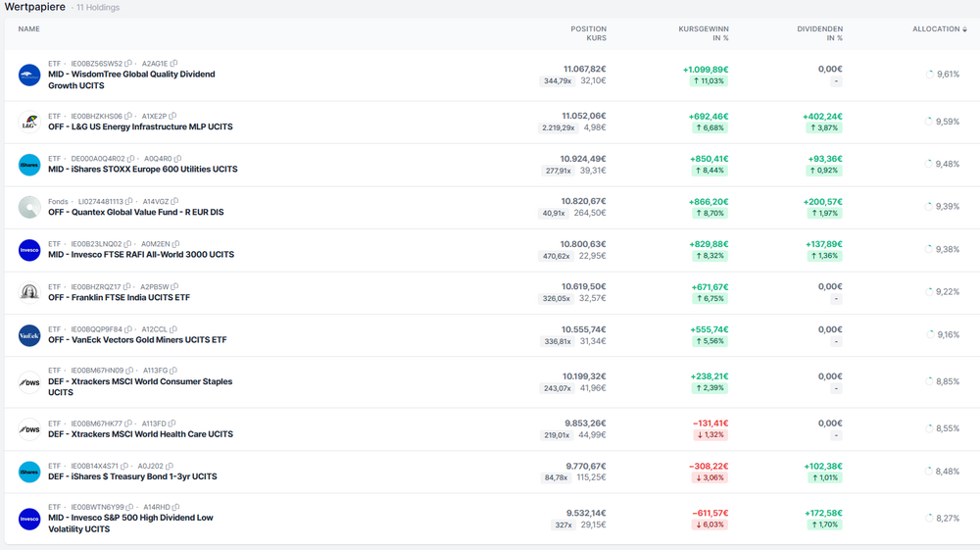This screenshot has height=550, width=980.
Task: Sort by the Dividenden column header
Action: (x=819, y=33)
